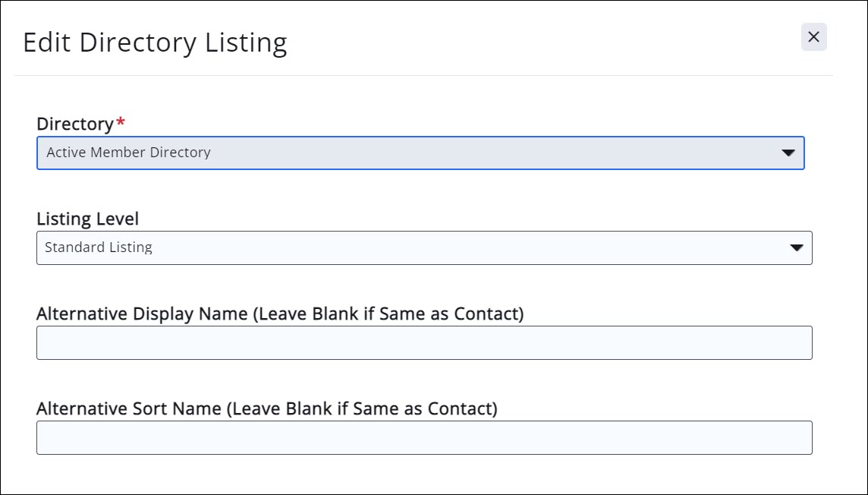The height and width of the screenshot is (495, 868).
Task: Click the divider line under the dialog title
Action: point(423,75)
